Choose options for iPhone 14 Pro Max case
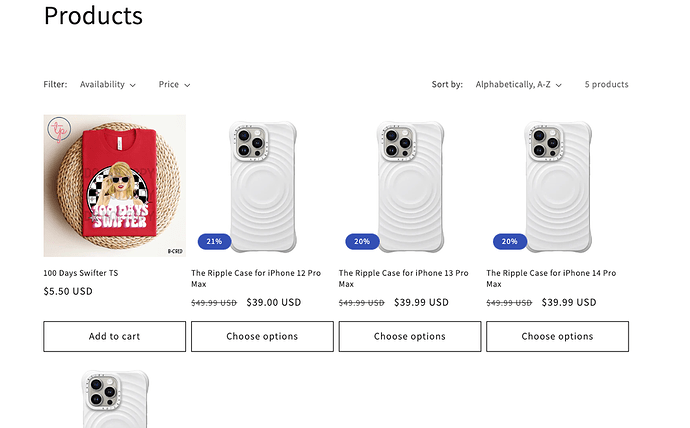The height and width of the screenshot is (428, 690). [x=557, y=336]
